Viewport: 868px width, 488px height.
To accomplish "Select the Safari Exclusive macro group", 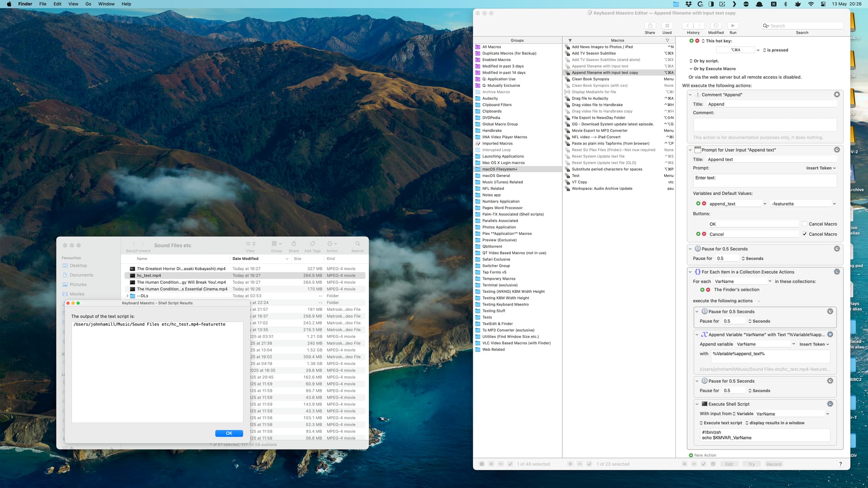I will click(x=517, y=259).
